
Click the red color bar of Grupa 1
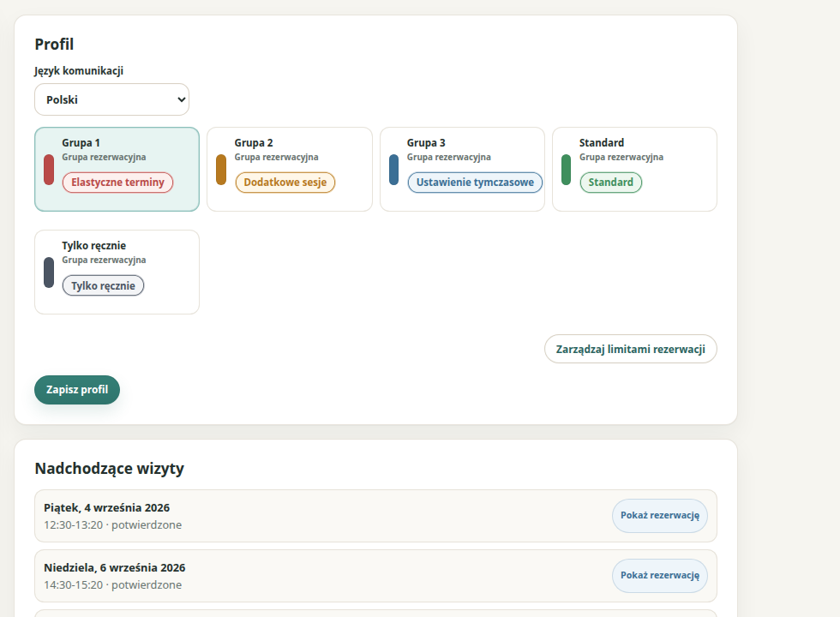coord(49,170)
